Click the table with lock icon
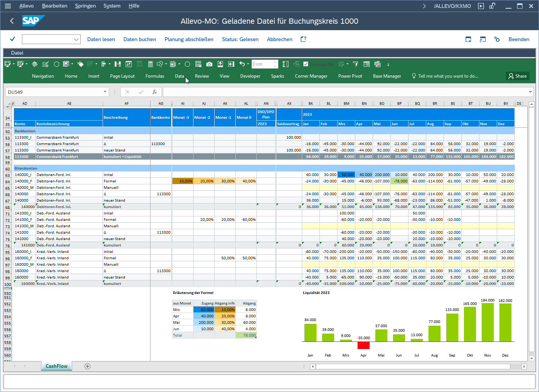The width and height of the screenshot is (539, 392). pos(198,64)
